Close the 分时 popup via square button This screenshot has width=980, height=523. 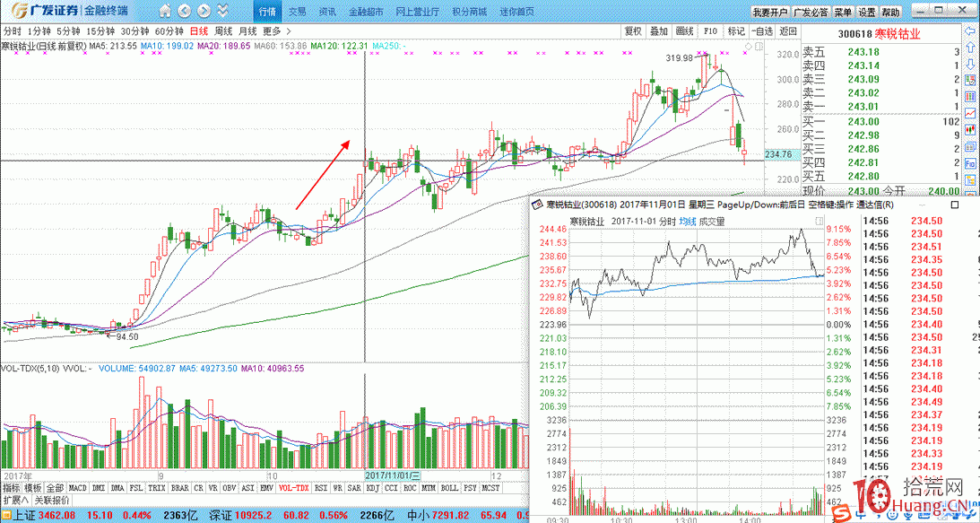(x=954, y=205)
